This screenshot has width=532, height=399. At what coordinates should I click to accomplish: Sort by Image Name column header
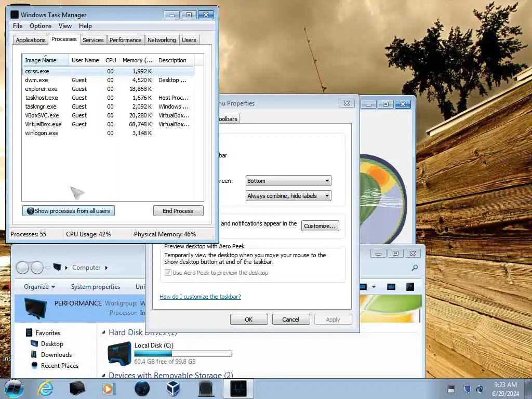[x=46, y=60]
